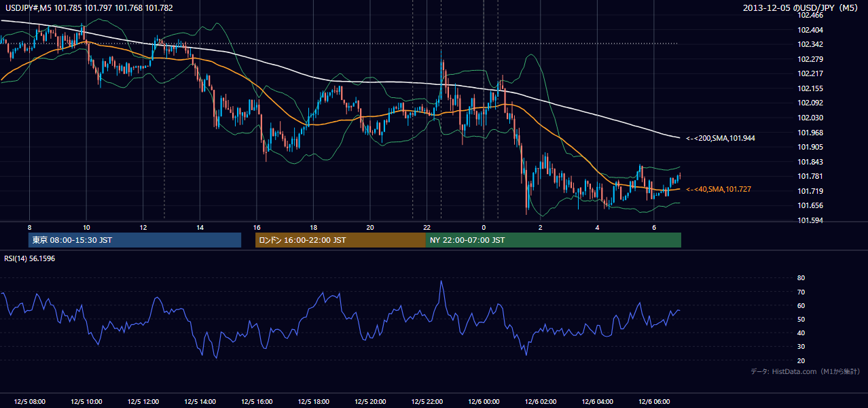
Task: Click price axis value 101.968
Action: tap(810, 133)
